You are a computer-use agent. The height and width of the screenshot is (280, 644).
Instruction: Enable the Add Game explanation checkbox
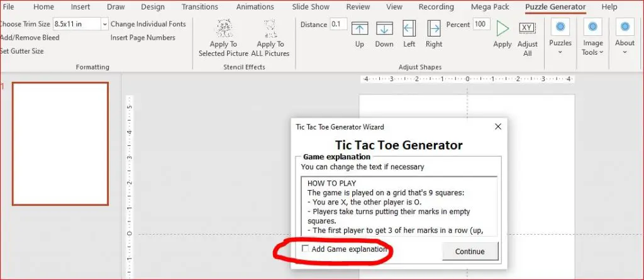click(x=305, y=249)
